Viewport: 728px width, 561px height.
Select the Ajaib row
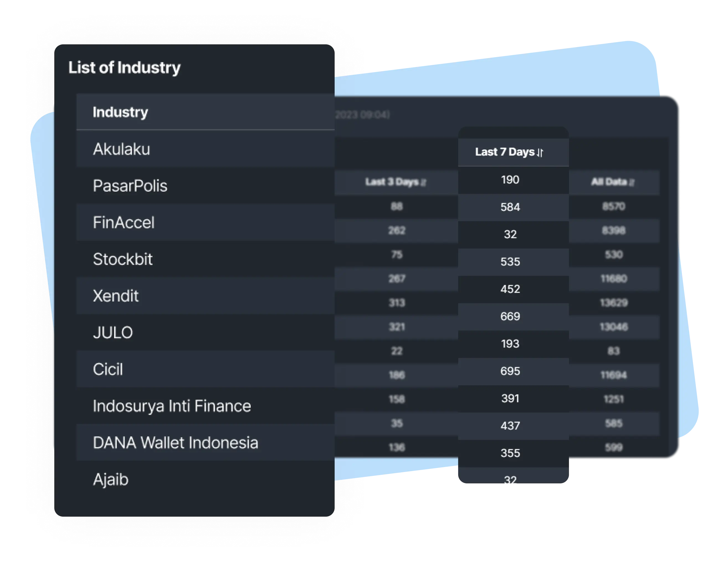pyautogui.click(x=206, y=479)
